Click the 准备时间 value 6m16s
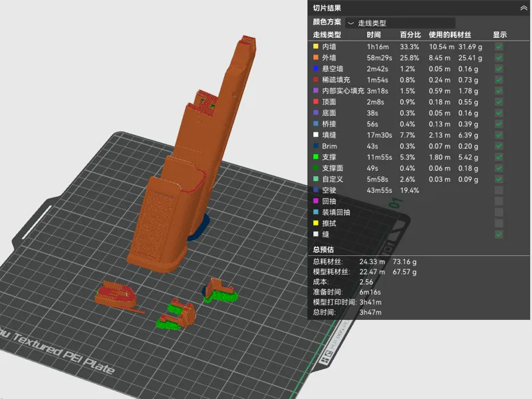The height and width of the screenshot is (399, 532). coord(370,292)
